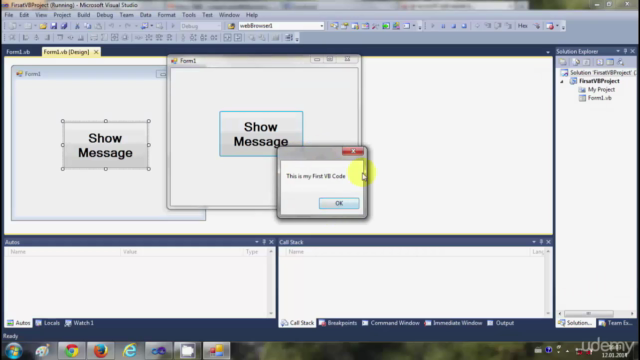Image resolution: width=640 pixels, height=360 pixels.
Task: Pin the Call Stack panel
Action: coord(541,242)
